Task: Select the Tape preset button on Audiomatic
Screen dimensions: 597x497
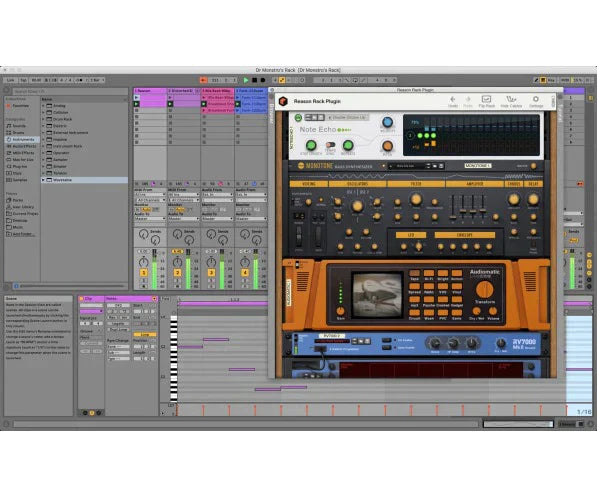Action: tap(415, 274)
